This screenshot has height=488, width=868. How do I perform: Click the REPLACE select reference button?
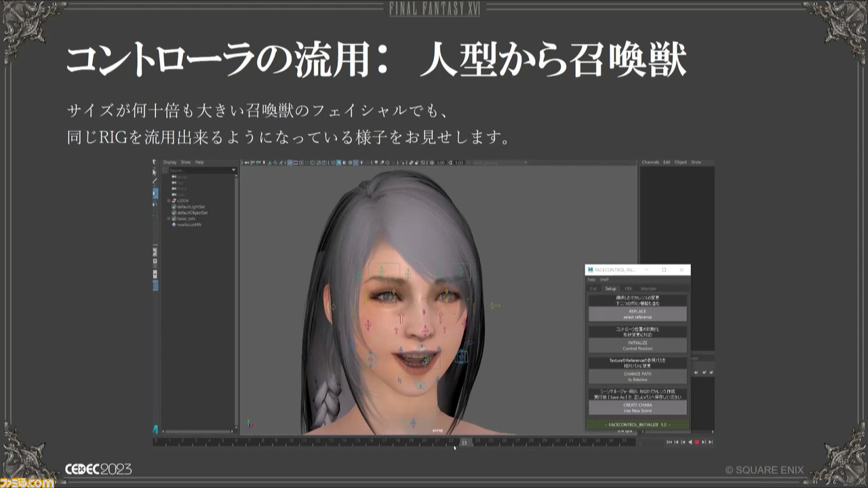(x=637, y=314)
